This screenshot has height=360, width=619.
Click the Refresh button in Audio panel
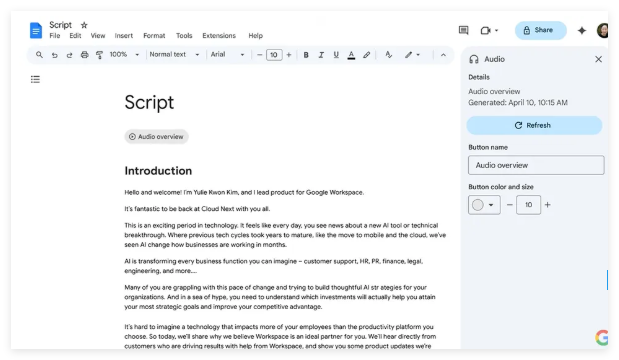click(x=534, y=126)
